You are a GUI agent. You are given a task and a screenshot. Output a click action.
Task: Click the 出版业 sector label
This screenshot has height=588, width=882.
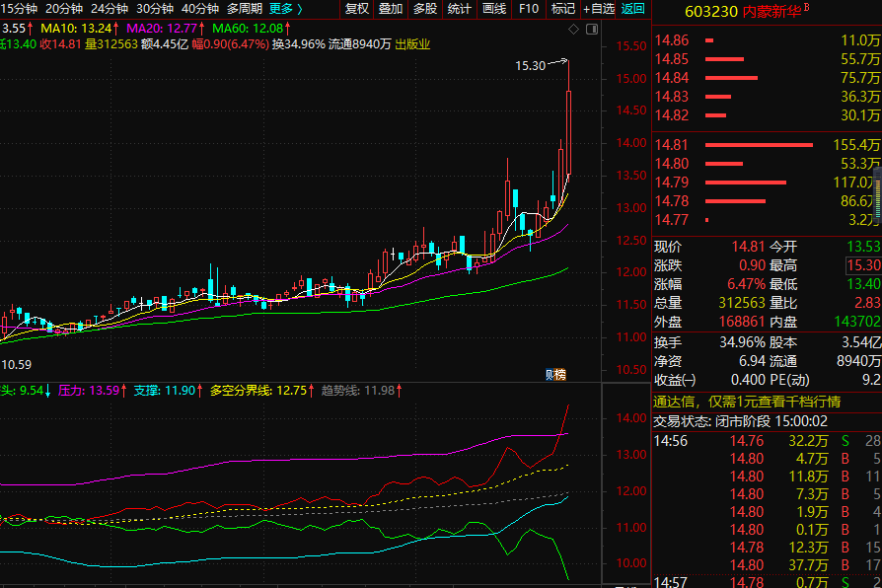point(412,44)
